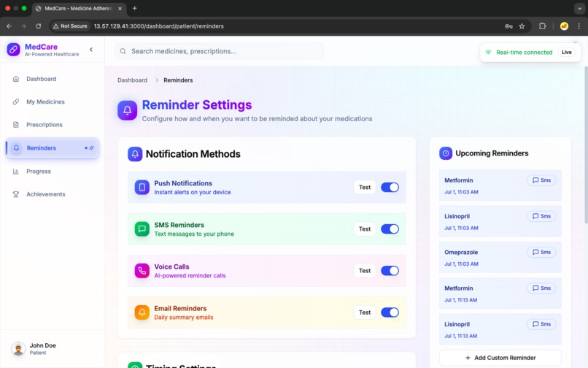Click John Doe's avatar picture

(18, 348)
